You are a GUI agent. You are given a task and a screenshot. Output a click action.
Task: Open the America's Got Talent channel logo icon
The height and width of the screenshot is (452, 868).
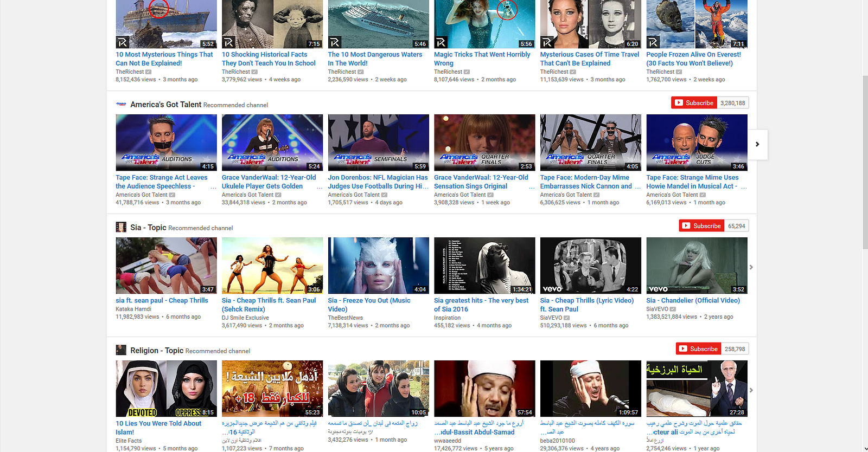[x=121, y=104]
